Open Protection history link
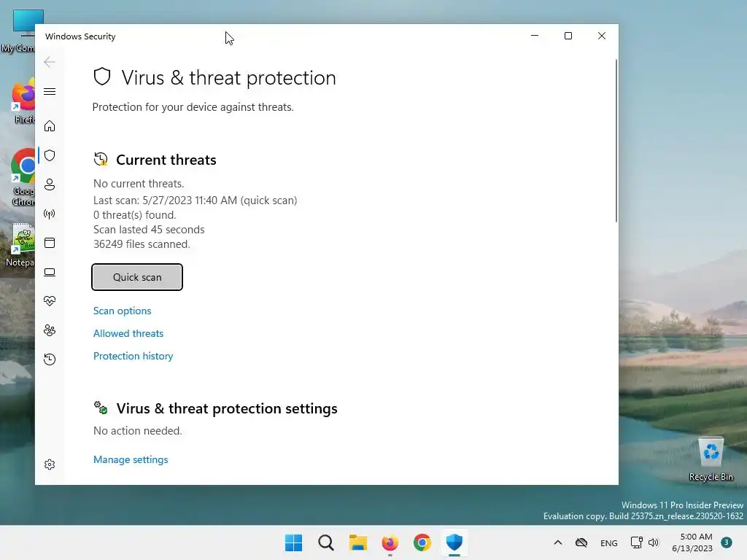747x560 pixels. (x=133, y=356)
